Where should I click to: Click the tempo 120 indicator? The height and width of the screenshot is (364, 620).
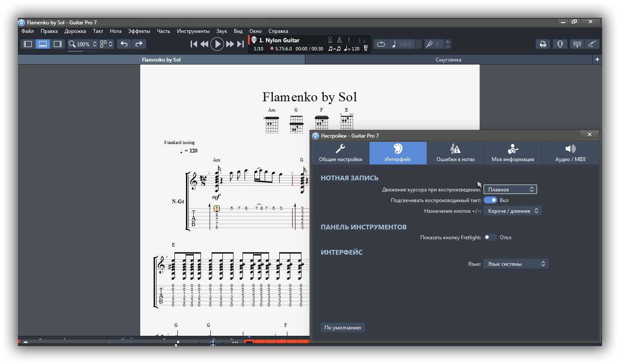[352, 49]
